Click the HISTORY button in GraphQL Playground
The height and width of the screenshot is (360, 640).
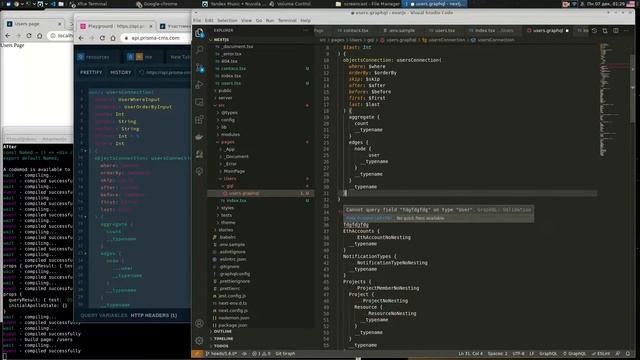pos(121,72)
